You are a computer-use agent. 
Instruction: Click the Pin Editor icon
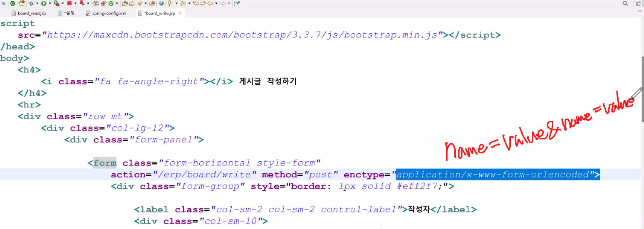236,3
